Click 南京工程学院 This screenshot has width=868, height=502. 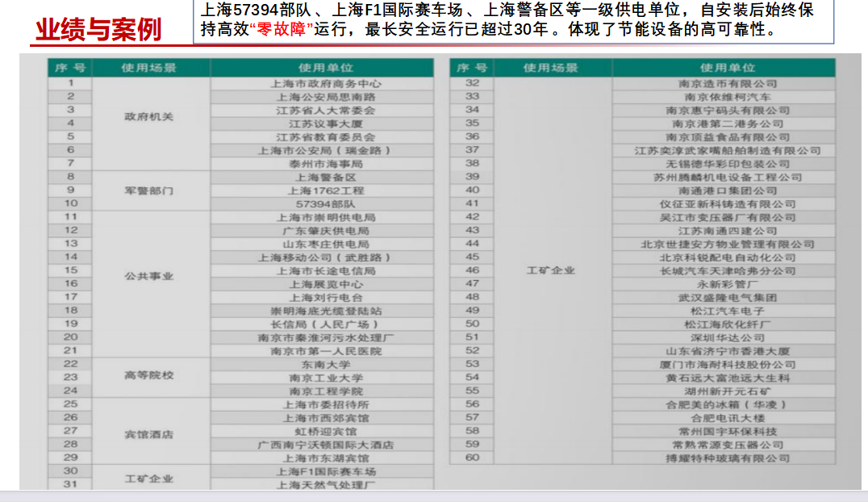click(326, 391)
